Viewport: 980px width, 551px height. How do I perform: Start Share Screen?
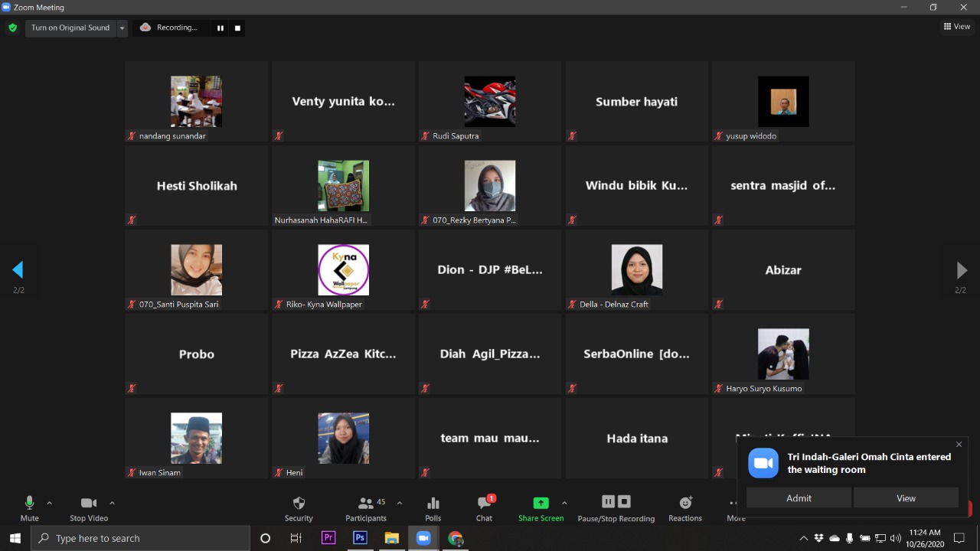pyautogui.click(x=541, y=509)
